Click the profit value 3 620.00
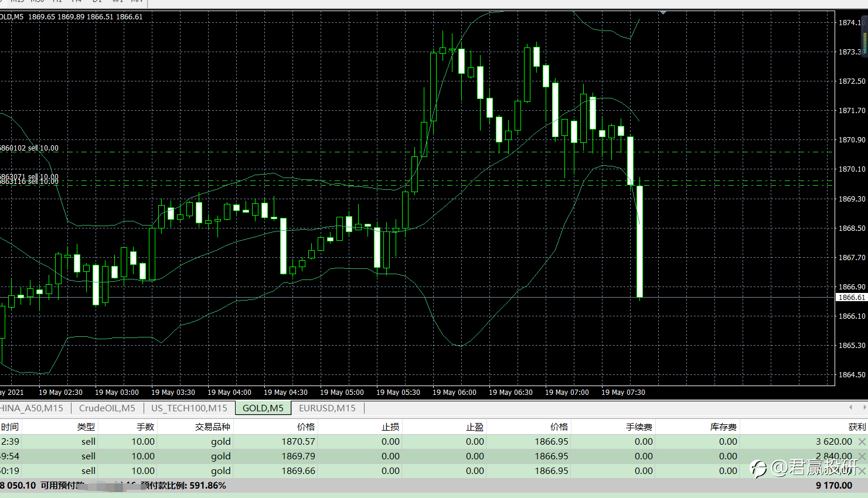The width and height of the screenshot is (868, 498). pos(834,441)
